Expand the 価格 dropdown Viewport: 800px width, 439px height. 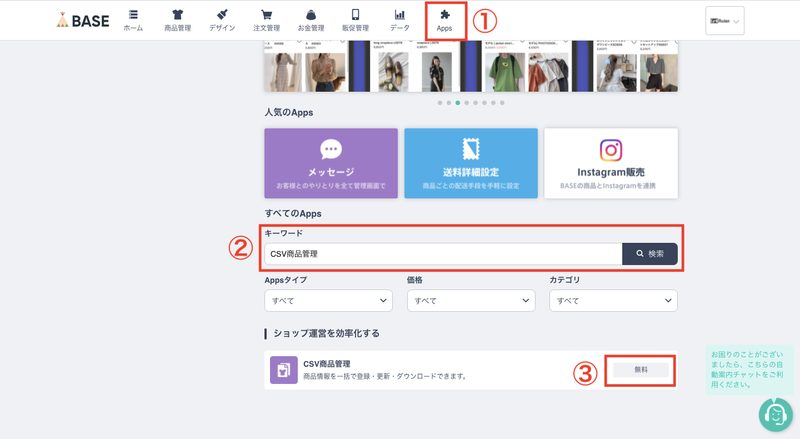[x=471, y=301]
